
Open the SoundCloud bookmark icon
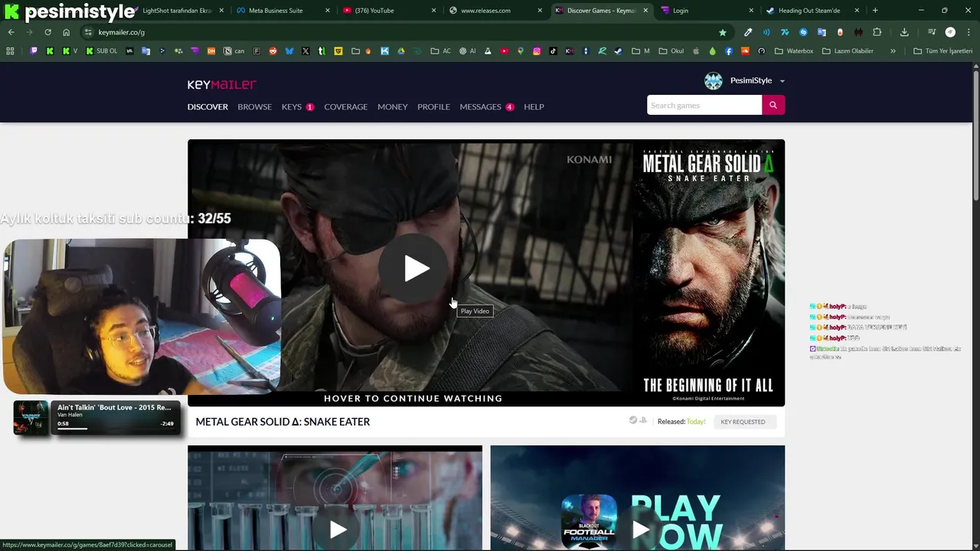pos(745,51)
